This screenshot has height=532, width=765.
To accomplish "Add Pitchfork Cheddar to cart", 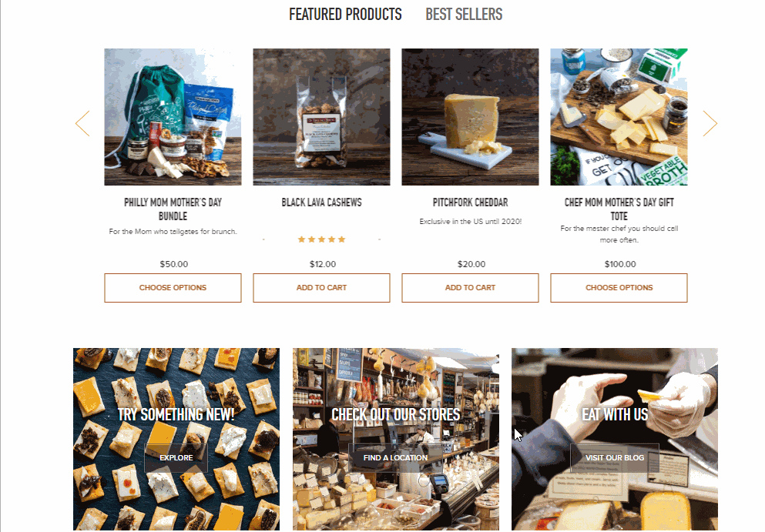I will tap(470, 288).
